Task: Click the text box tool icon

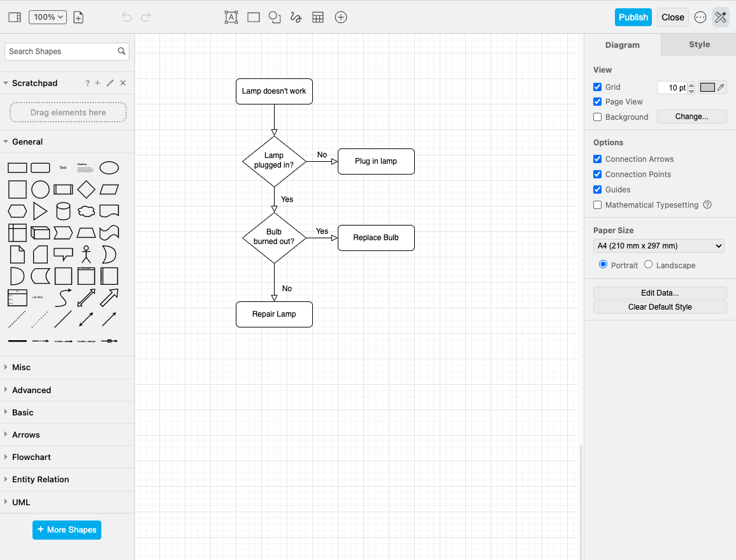Action: [231, 17]
